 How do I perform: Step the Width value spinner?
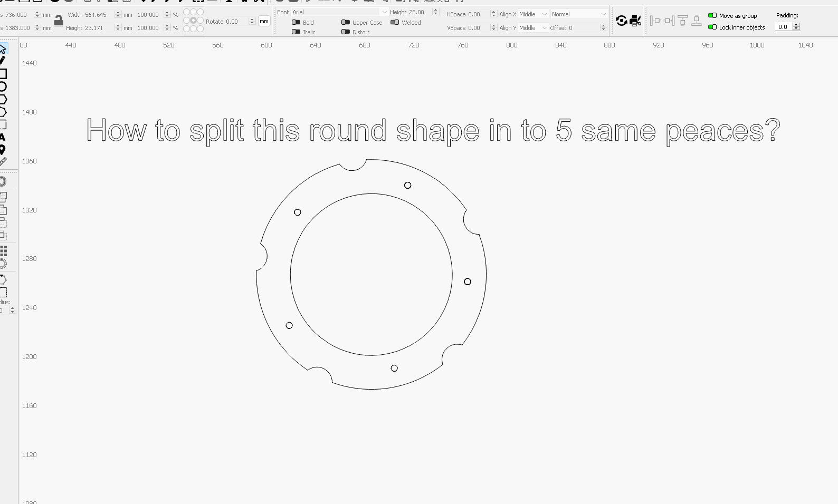click(118, 15)
